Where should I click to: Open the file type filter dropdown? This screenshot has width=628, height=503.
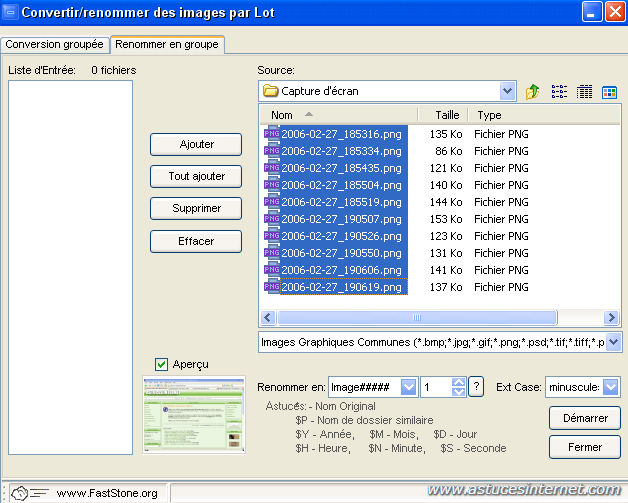click(x=614, y=342)
